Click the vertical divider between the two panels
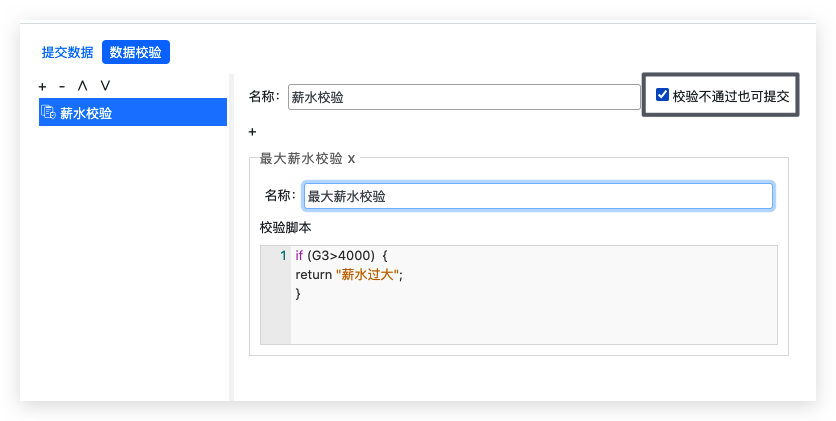The width and height of the screenshot is (836, 421). [231, 237]
